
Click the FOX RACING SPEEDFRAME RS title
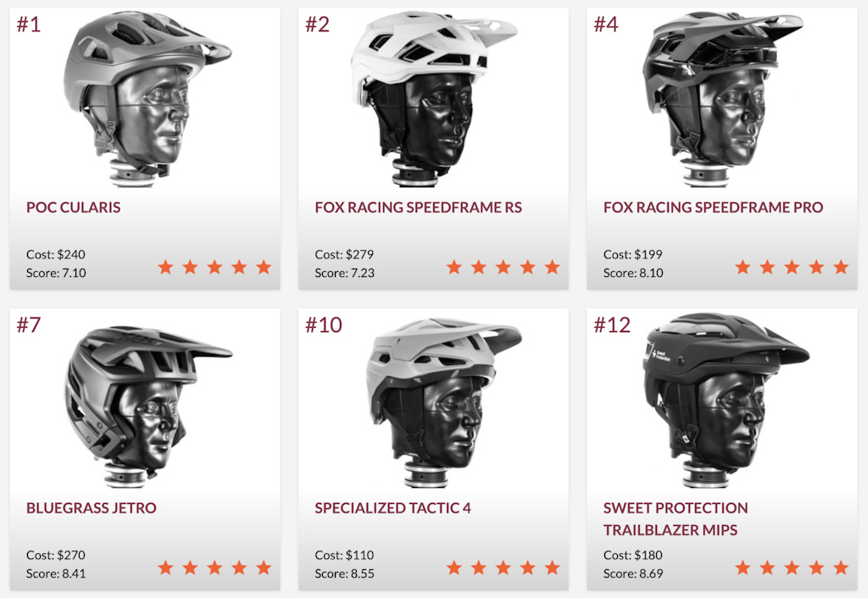(x=418, y=208)
